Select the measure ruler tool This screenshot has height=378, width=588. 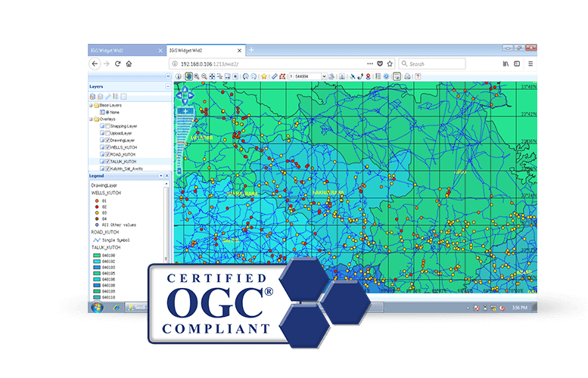pos(275,76)
